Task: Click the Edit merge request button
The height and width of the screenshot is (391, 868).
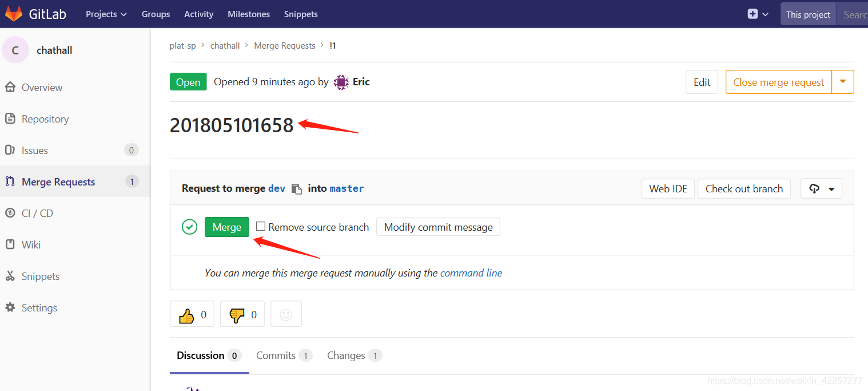Action: pyautogui.click(x=702, y=82)
